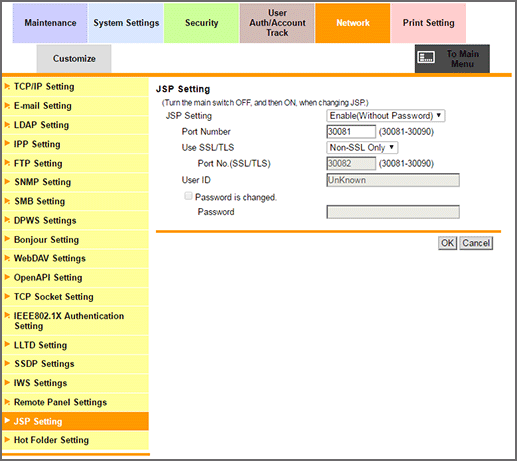Image resolution: width=517 pixels, height=461 pixels.
Task: Click the To Main Menu panel icon
Action: [426, 57]
